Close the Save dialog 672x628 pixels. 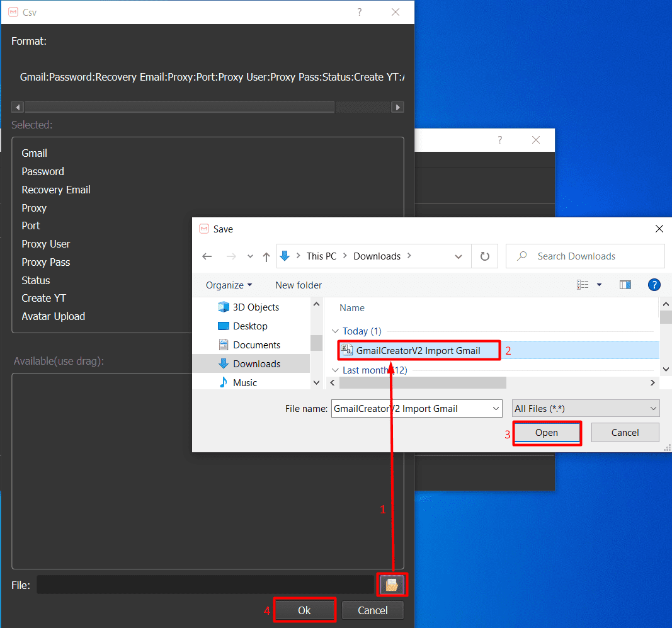tap(659, 229)
